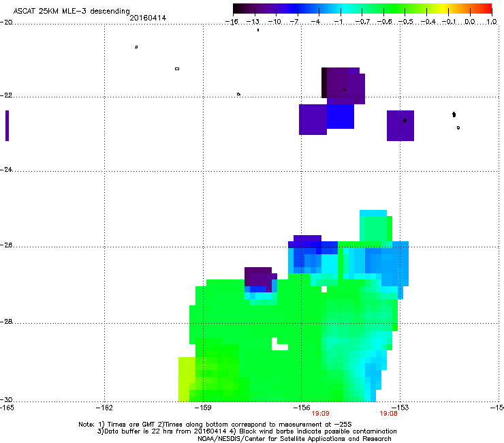The height and width of the screenshot is (443, 504).
Task: Click the '-156' longitude axis label
Action: [302, 408]
